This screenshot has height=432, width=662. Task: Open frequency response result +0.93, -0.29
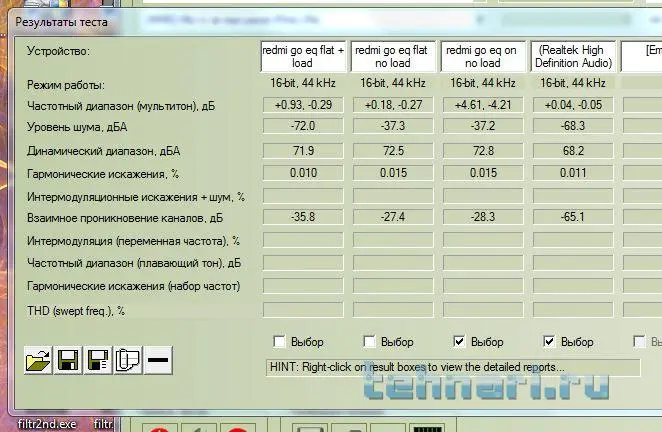click(302, 104)
